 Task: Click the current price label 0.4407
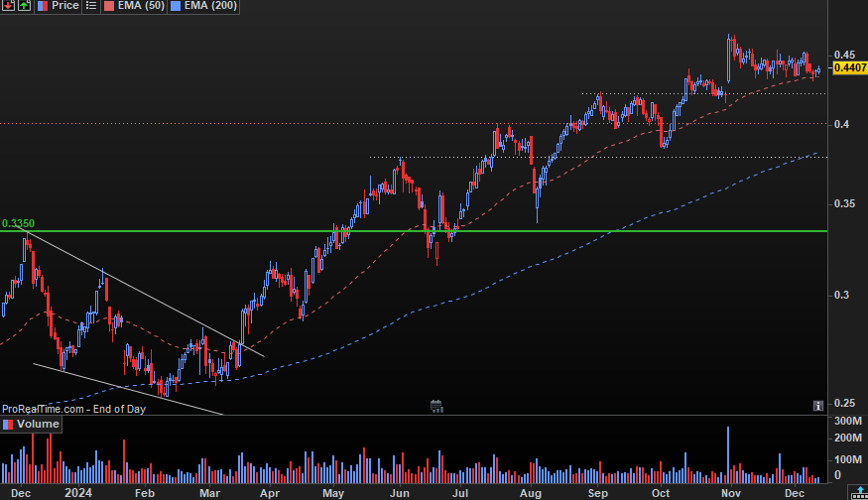tap(850, 67)
